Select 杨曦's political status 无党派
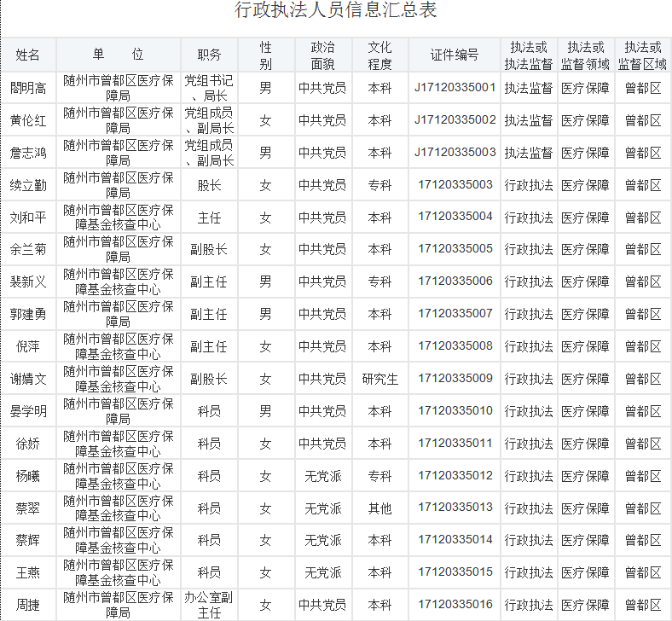 [x=322, y=476]
